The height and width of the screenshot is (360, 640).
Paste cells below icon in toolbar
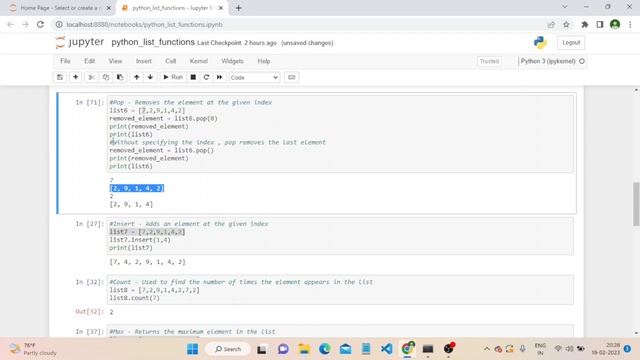120,77
